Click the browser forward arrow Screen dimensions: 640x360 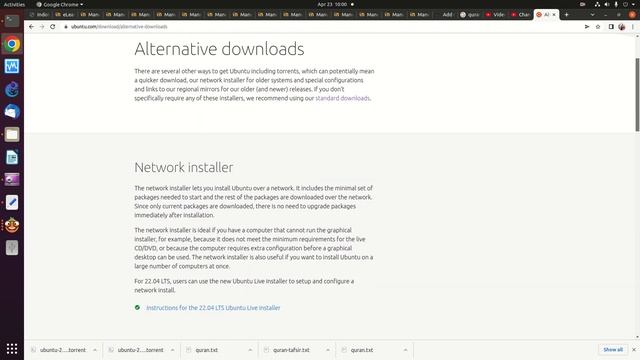42,27
